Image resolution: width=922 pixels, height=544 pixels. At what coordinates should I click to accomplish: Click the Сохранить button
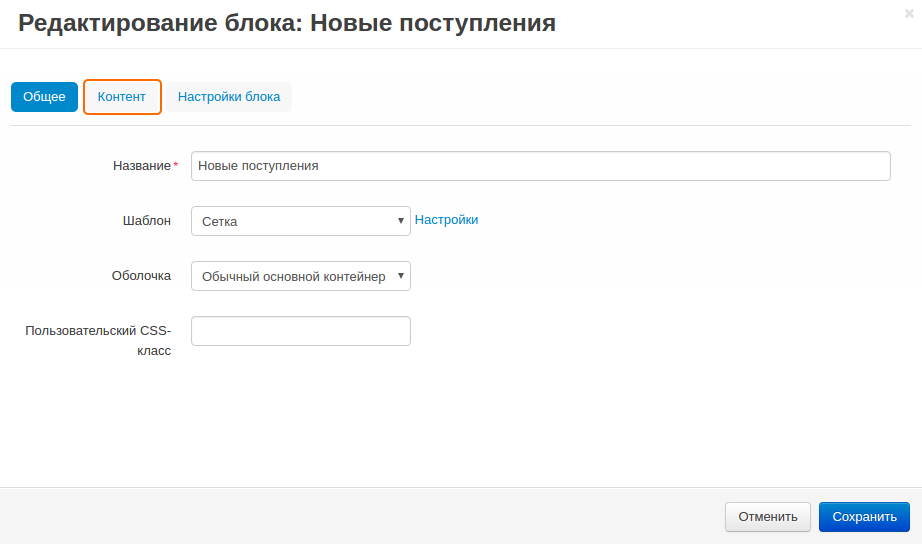point(864,516)
